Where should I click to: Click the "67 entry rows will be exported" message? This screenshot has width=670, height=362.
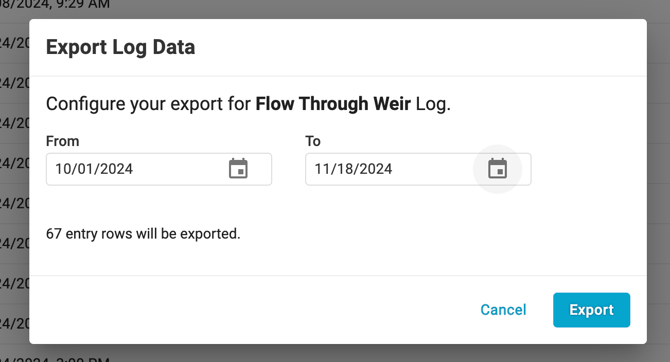[143, 234]
